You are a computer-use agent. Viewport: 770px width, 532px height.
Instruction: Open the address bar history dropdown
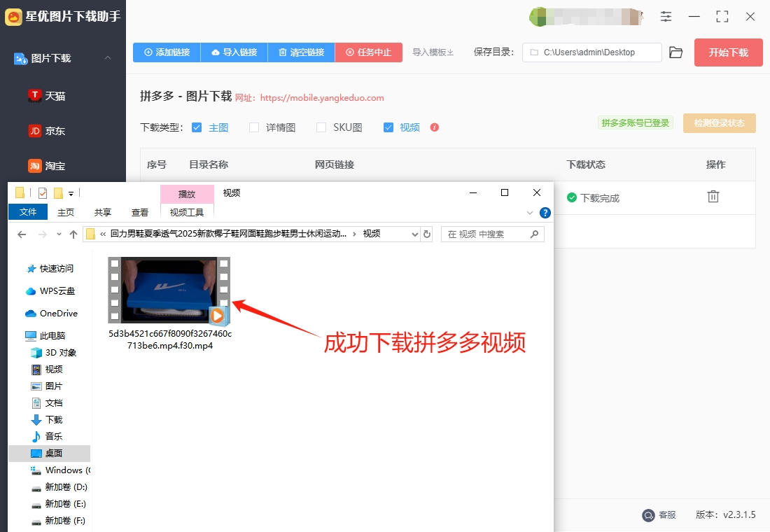(x=415, y=234)
